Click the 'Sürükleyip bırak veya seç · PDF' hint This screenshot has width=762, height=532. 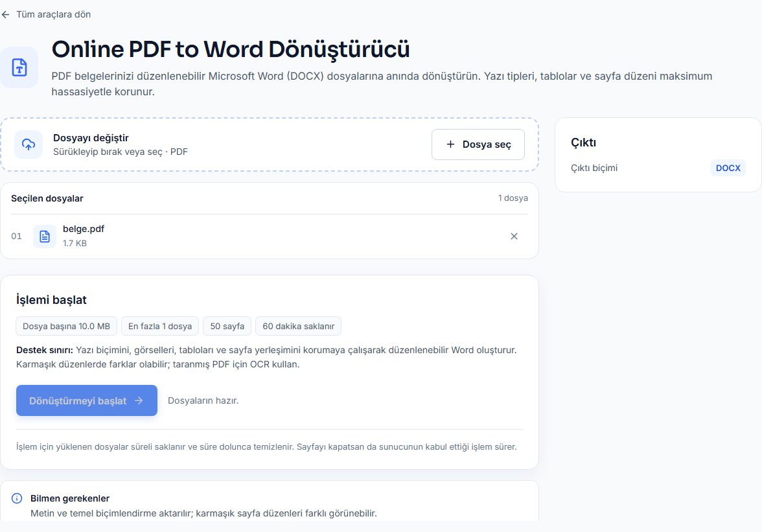point(121,152)
